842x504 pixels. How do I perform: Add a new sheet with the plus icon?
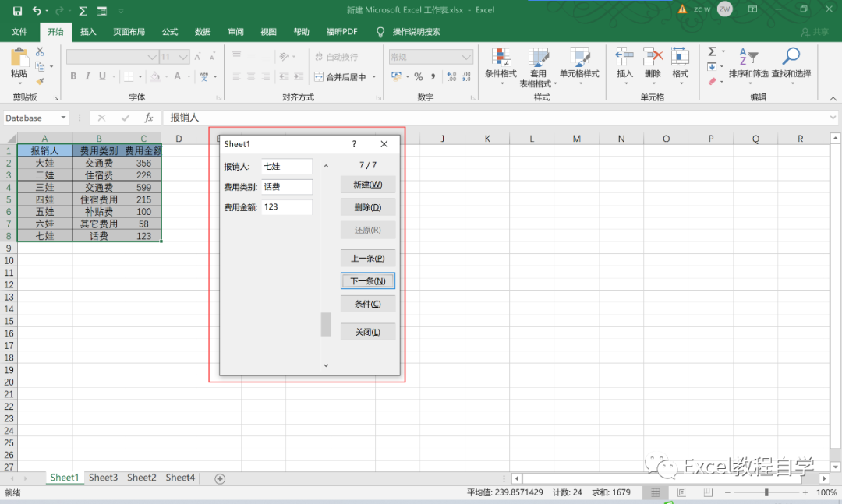tap(220, 478)
